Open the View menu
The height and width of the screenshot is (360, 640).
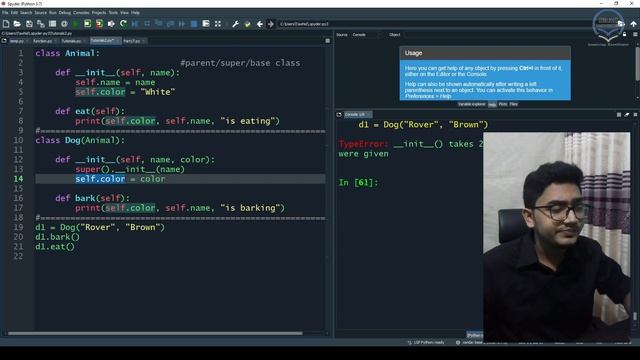pyautogui.click(x=124, y=13)
